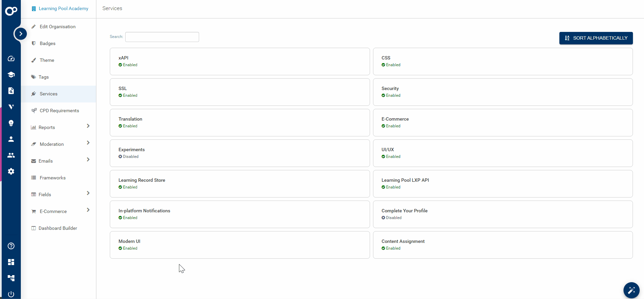644x299 pixels.
Task: Go to Edit Organisation
Action: coord(57,27)
